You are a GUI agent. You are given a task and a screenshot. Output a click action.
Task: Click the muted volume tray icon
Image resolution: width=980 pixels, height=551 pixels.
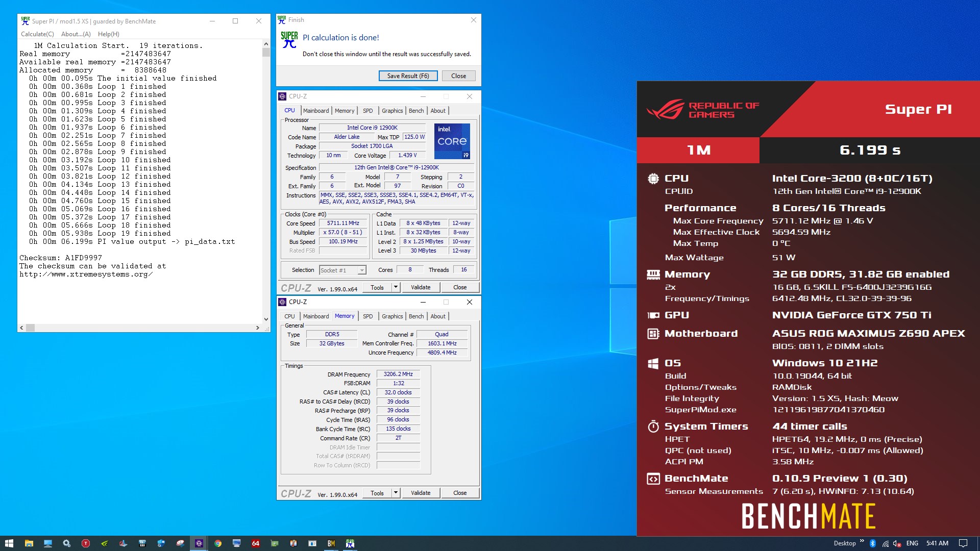click(897, 543)
